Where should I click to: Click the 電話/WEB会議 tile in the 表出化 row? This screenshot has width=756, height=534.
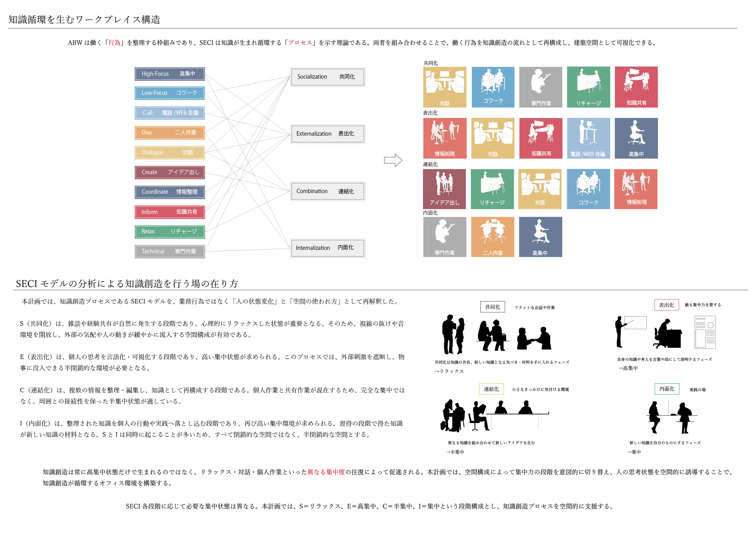click(x=588, y=138)
